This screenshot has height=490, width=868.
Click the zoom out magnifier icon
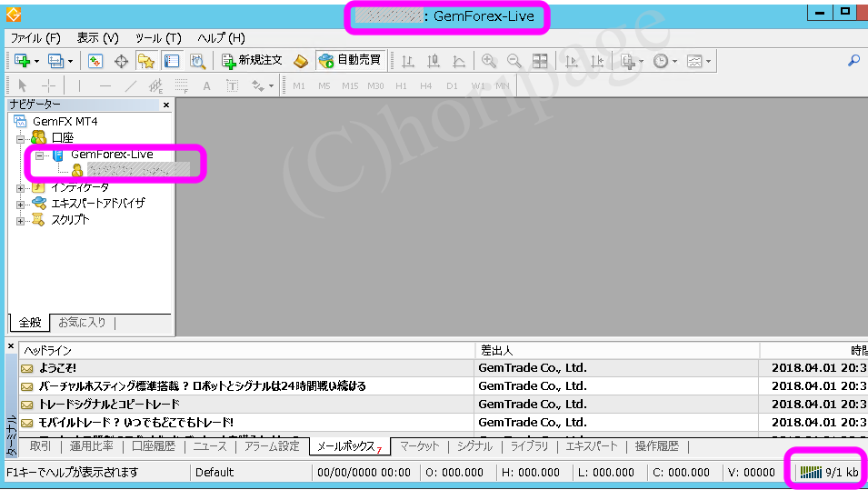[514, 61]
